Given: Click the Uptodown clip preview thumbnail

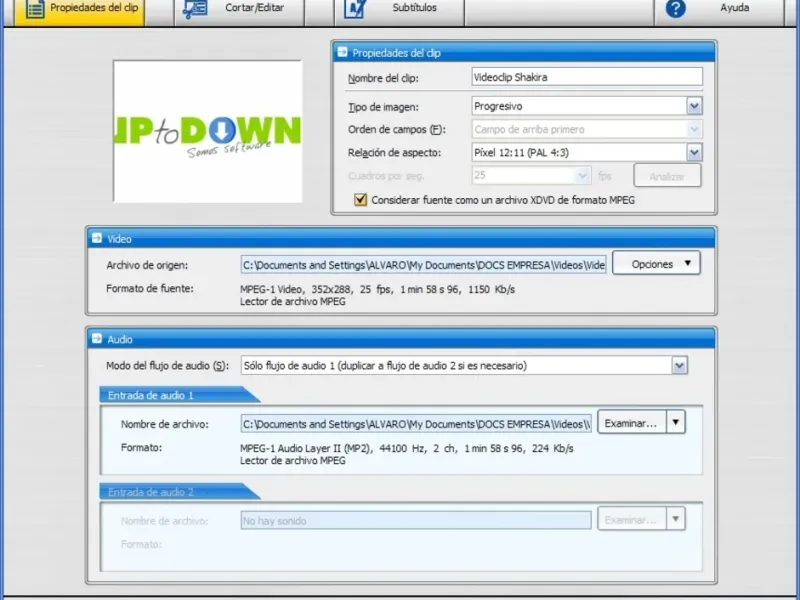Looking at the screenshot, I should (208, 132).
